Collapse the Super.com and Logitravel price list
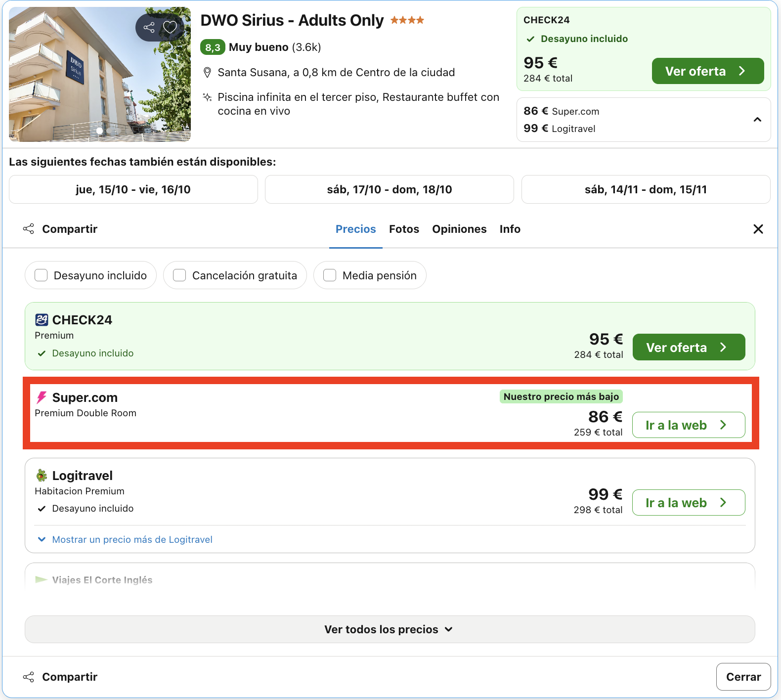 coord(757,120)
